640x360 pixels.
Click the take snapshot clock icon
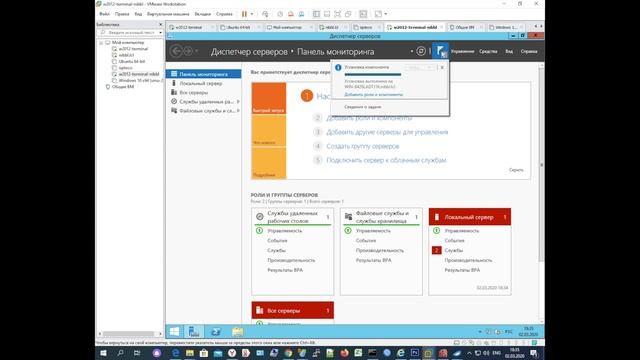click(280, 14)
